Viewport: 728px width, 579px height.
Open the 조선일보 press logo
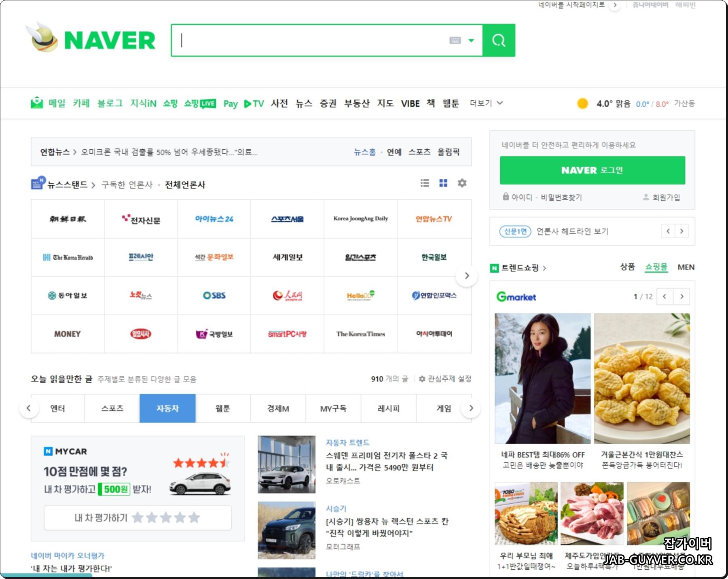[68, 219]
